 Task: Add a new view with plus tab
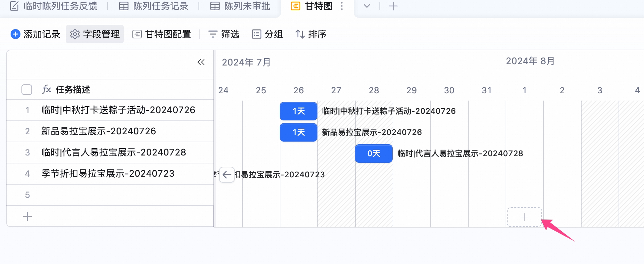pyautogui.click(x=393, y=6)
